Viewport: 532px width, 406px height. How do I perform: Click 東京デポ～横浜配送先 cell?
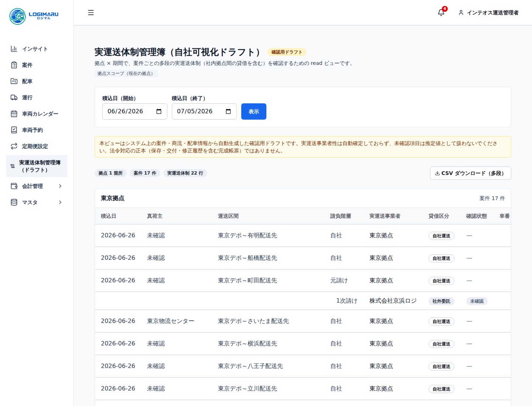point(248,344)
